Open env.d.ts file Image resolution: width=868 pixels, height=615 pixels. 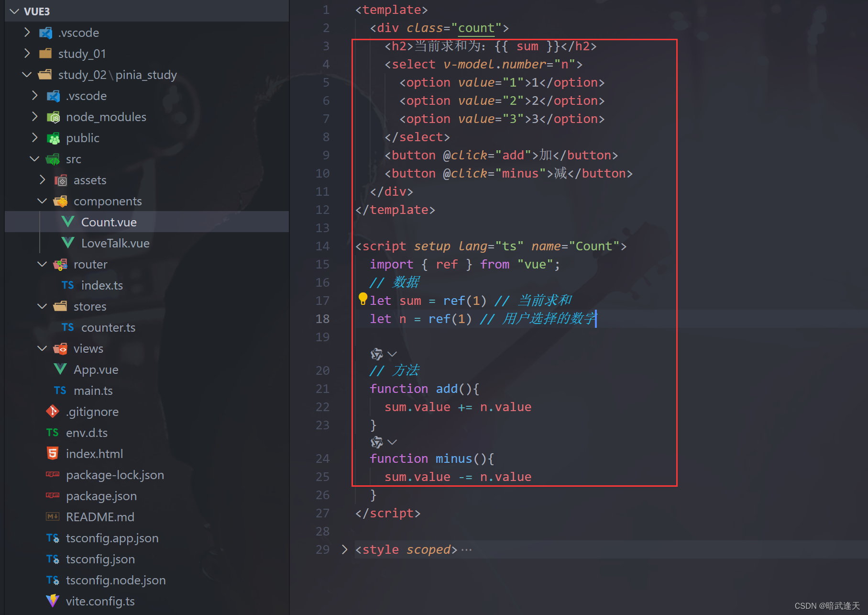point(146,432)
